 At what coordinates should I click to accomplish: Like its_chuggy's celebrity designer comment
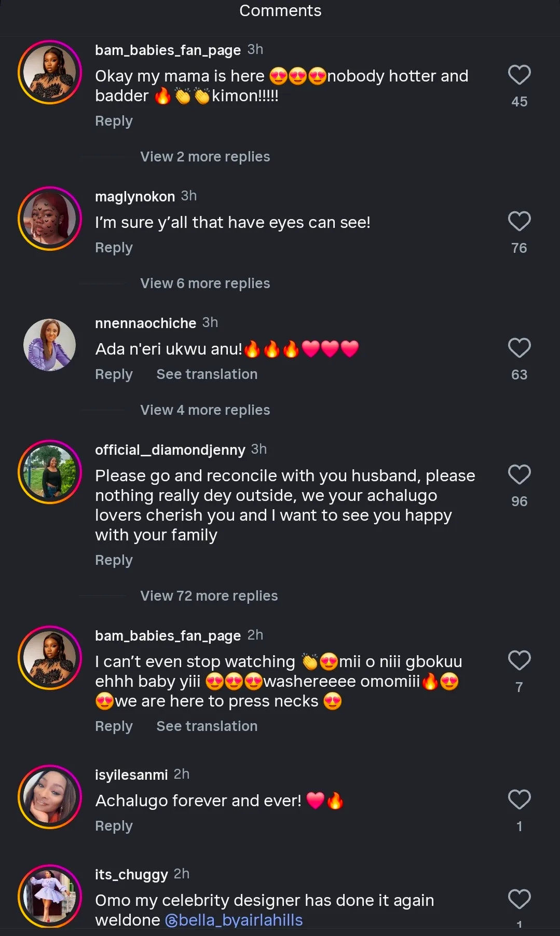pos(519,900)
